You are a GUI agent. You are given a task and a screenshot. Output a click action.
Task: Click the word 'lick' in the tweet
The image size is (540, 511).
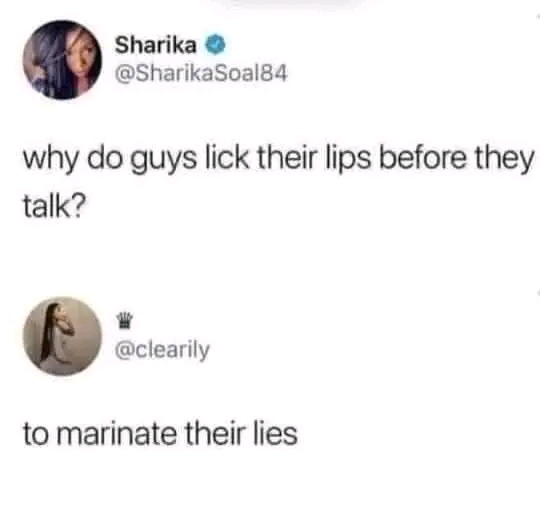(x=227, y=158)
